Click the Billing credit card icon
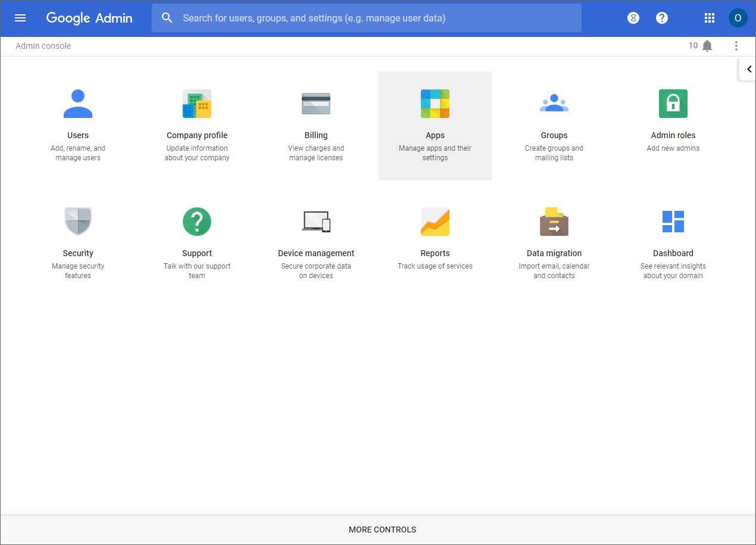Screen dimensions: 756x545 click(316, 104)
